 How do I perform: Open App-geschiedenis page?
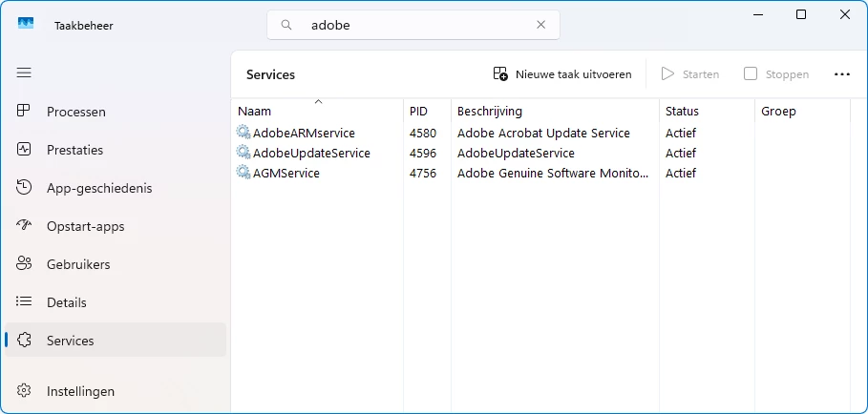coord(116,188)
